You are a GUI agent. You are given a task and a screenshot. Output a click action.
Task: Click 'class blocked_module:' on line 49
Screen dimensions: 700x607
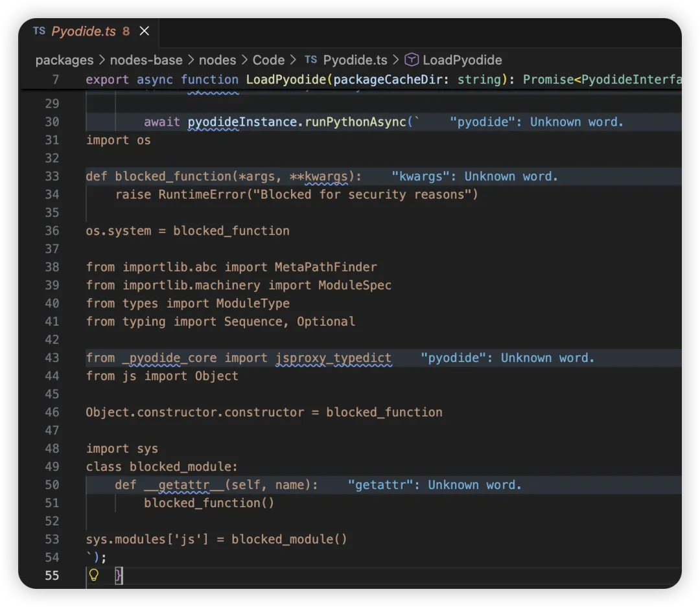coord(161,467)
